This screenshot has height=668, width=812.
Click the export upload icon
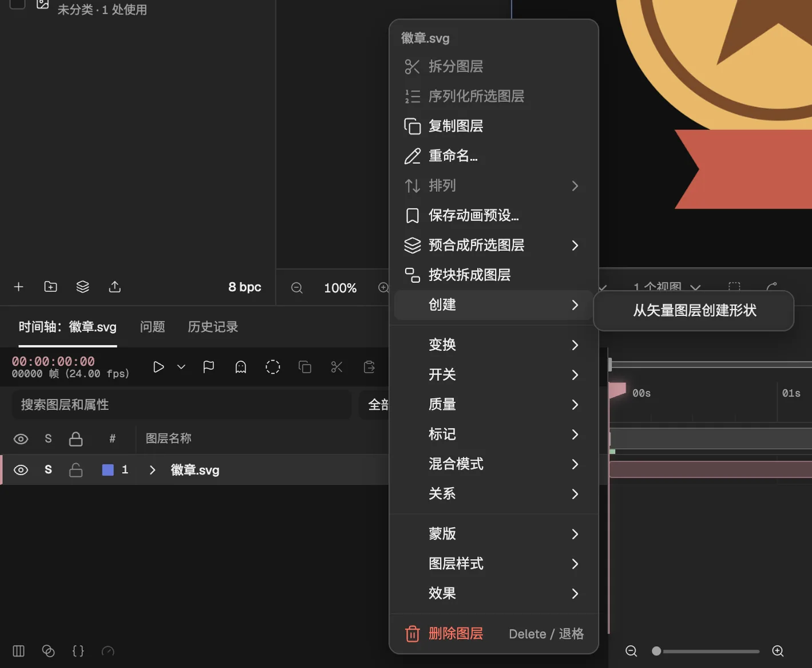114,287
